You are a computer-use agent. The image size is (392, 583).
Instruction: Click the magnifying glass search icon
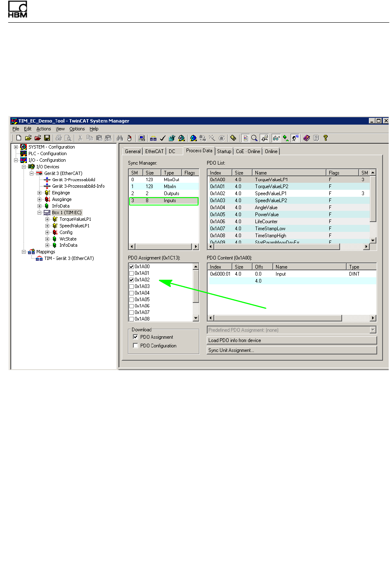click(255, 138)
